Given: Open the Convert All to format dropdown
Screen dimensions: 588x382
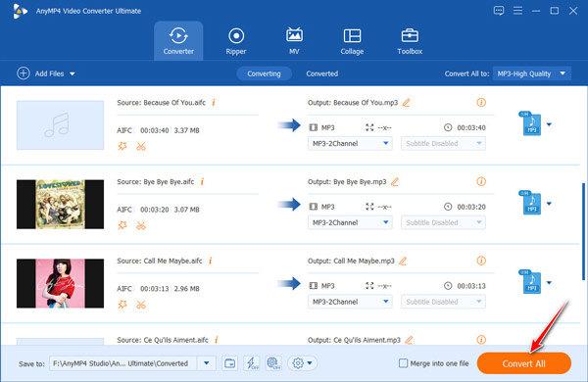Looking at the screenshot, I should click(x=532, y=73).
